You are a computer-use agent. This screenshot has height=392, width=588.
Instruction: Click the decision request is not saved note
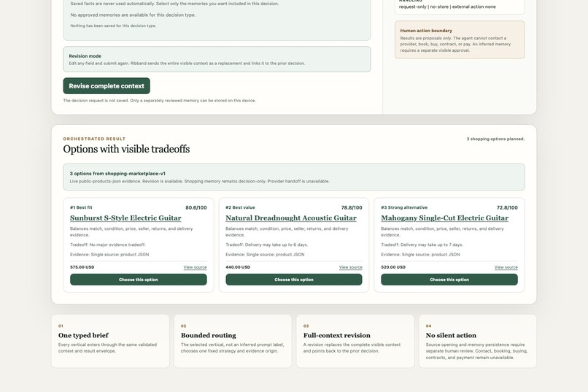[159, 101]
